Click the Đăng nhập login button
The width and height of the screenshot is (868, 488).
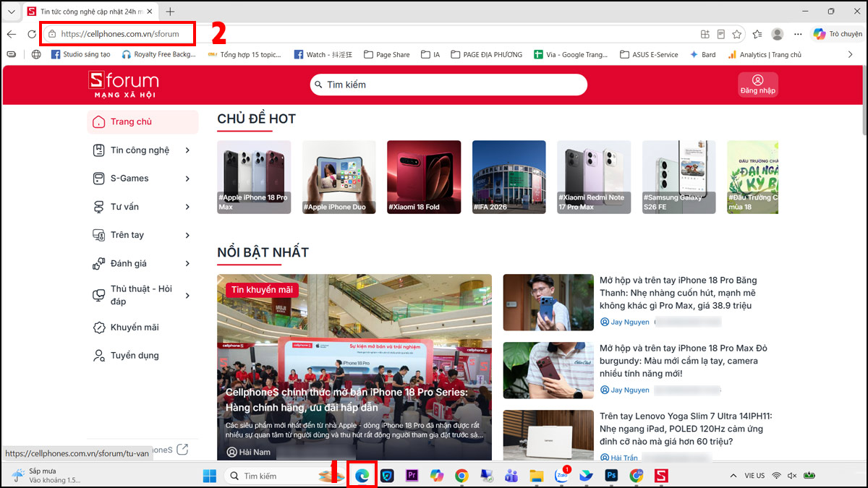click(x=757, y=85)
